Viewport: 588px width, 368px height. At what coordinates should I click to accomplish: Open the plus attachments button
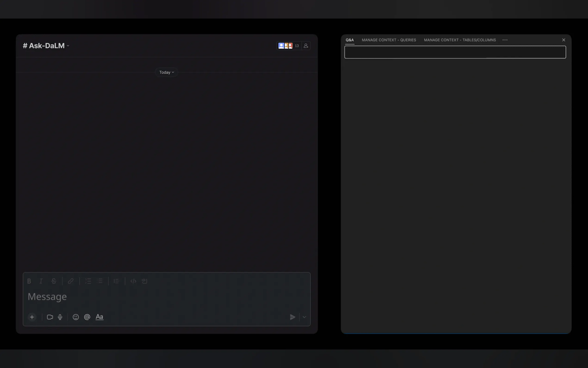pyautogui.click(x=32, y=317)
